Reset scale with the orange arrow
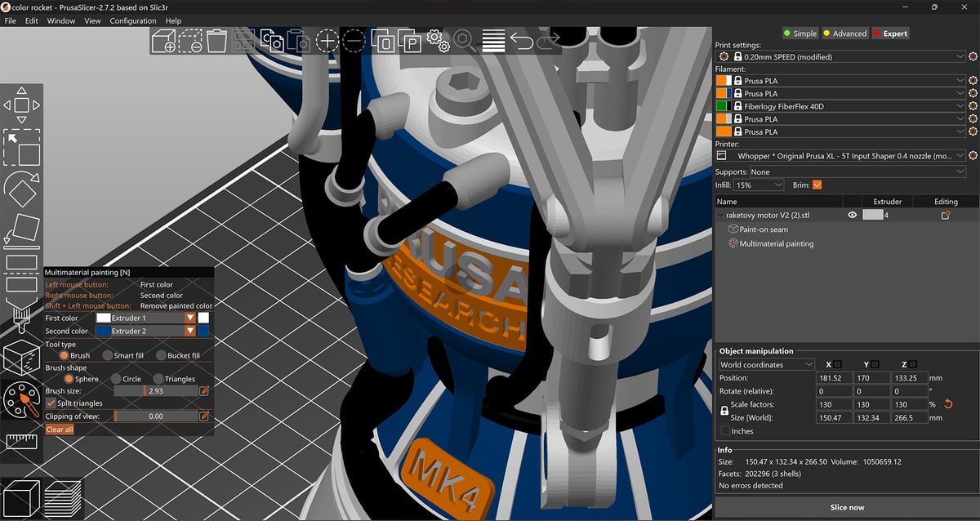The width and height of the screenshot is (980, 521). click(x=949, y=404)
